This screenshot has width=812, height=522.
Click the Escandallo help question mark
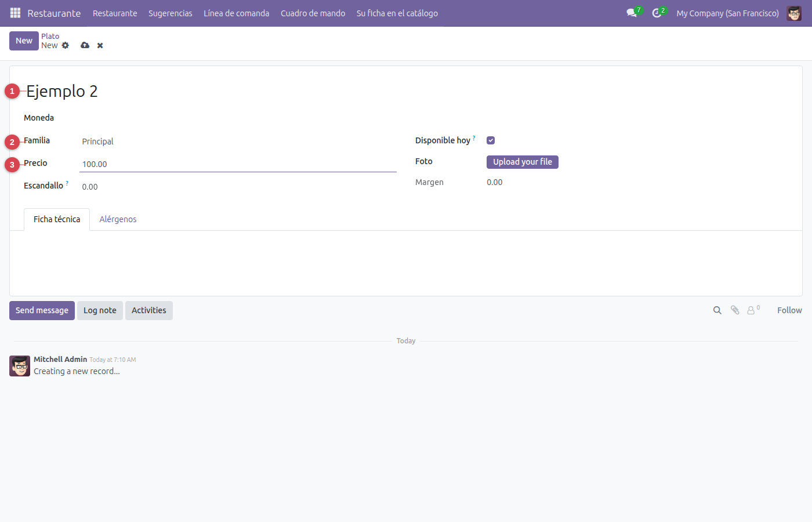[67, 183]
